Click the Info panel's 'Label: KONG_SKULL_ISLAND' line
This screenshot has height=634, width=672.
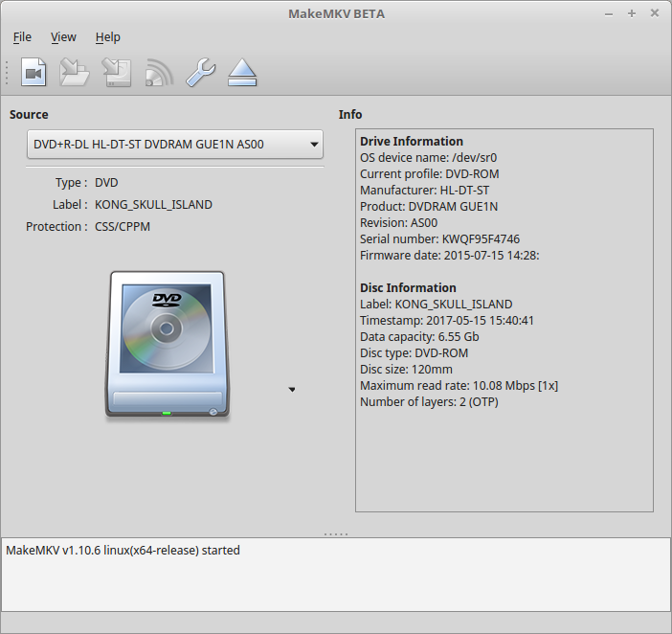point(436,305)
